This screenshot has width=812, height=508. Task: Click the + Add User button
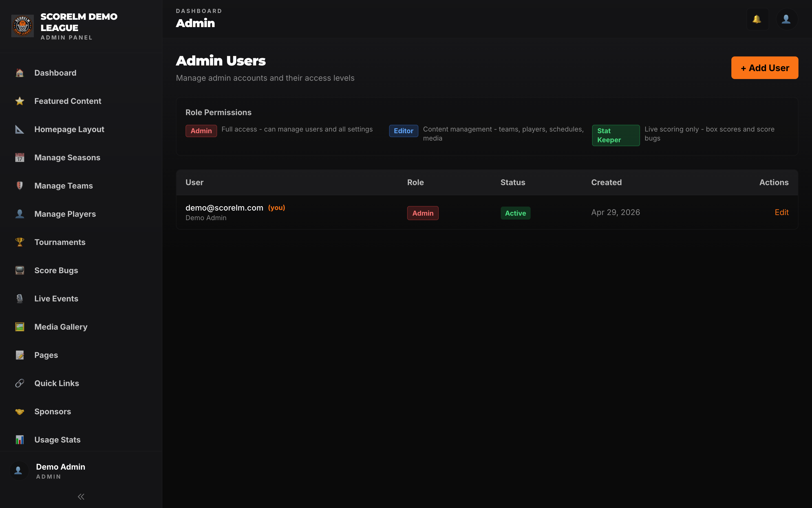click(765, 68)
